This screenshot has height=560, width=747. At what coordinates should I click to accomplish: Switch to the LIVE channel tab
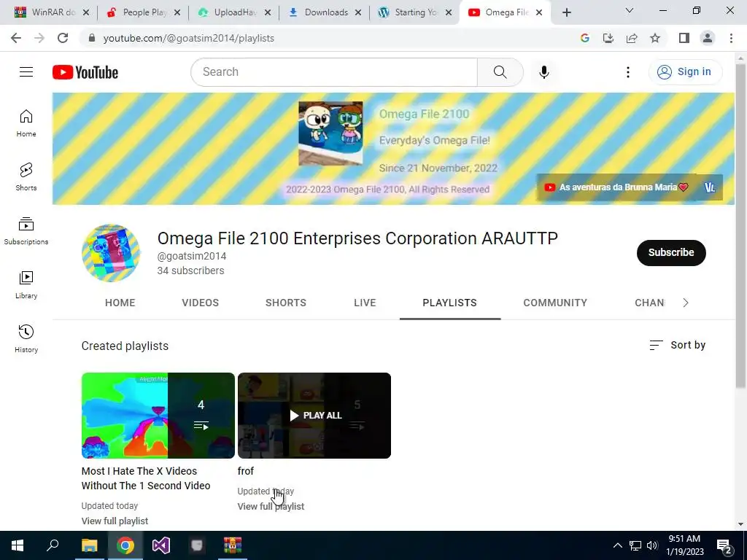(365, 303)
